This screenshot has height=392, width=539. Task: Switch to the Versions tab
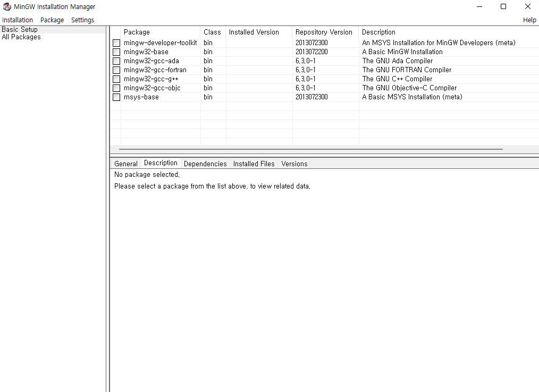pyautogui.click(x=294, y=164)
